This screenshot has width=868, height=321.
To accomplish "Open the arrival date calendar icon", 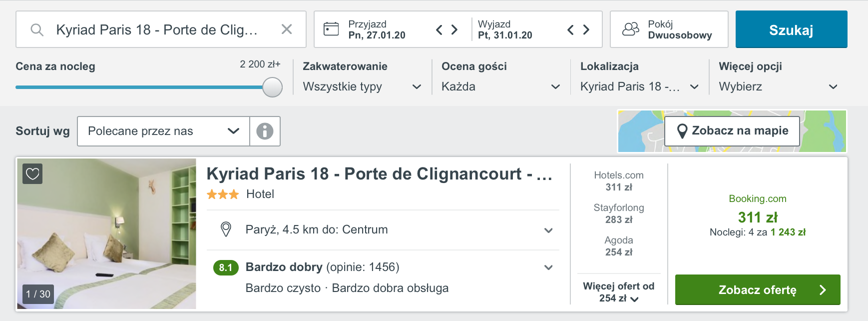I will coord(331,29).
